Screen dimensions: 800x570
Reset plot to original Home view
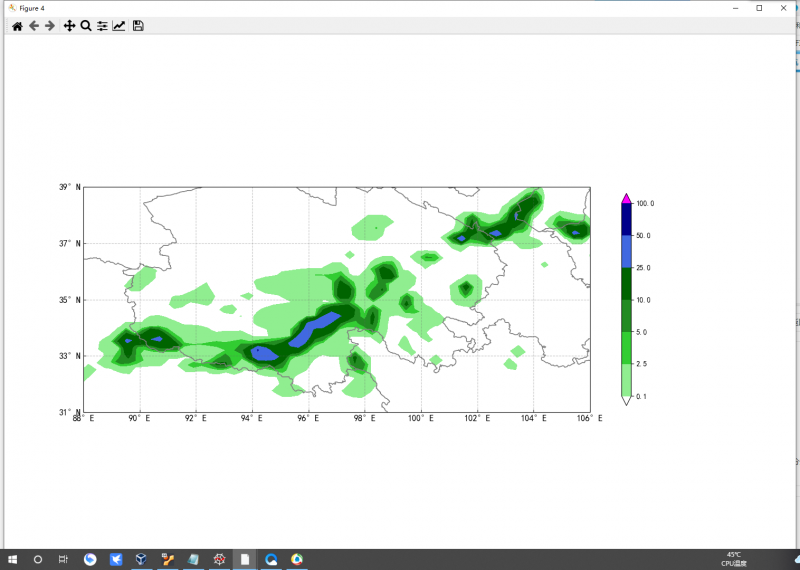tap(17, 26)
